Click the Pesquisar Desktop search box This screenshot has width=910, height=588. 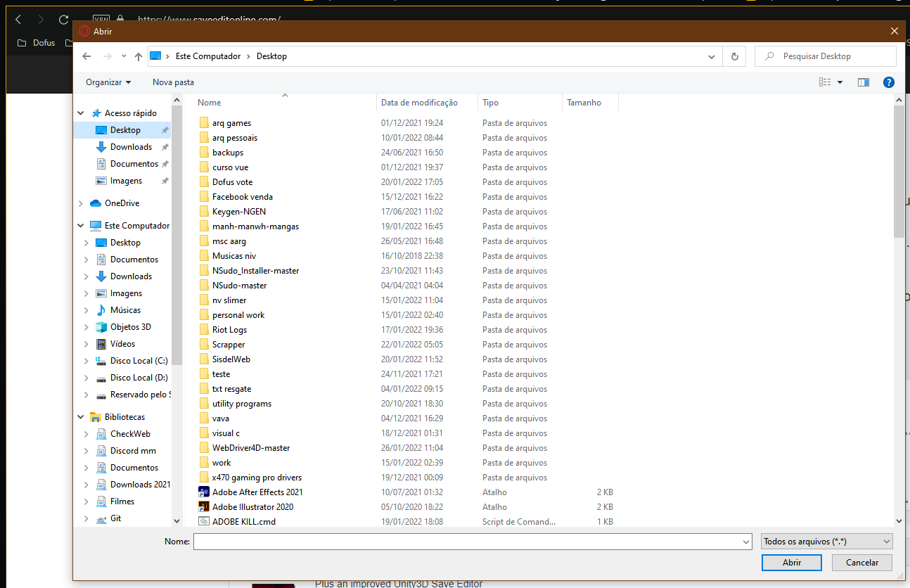[826, 56]
